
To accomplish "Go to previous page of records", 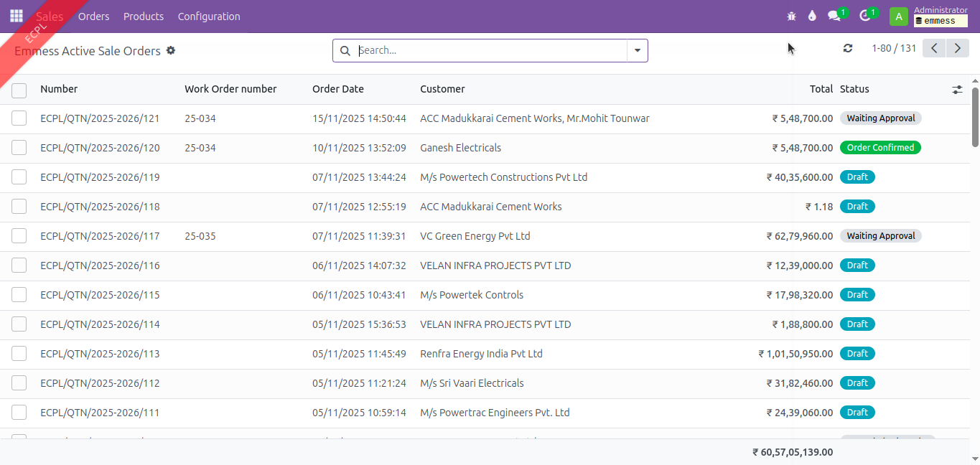I will 933,48.
